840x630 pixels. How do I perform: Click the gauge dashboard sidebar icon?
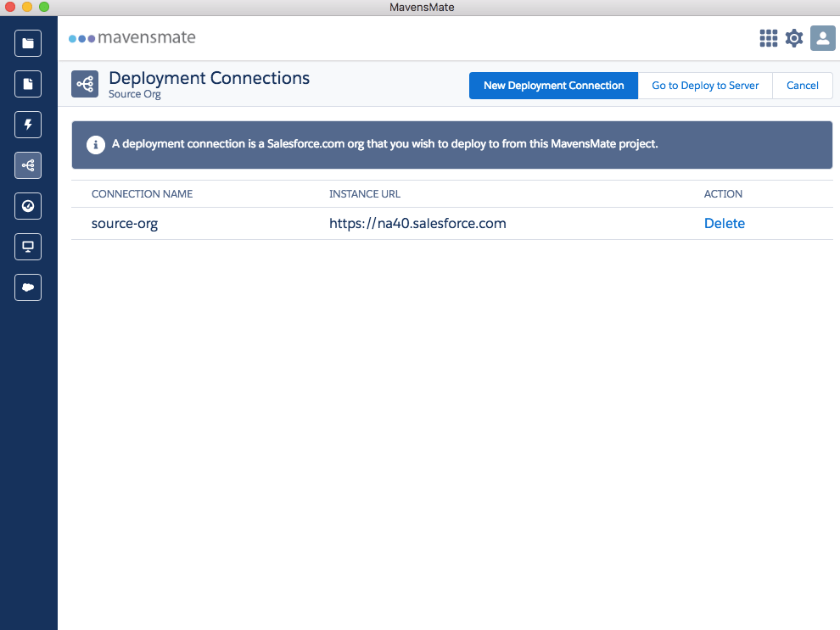pyautogui.click(x=28, y=206)
